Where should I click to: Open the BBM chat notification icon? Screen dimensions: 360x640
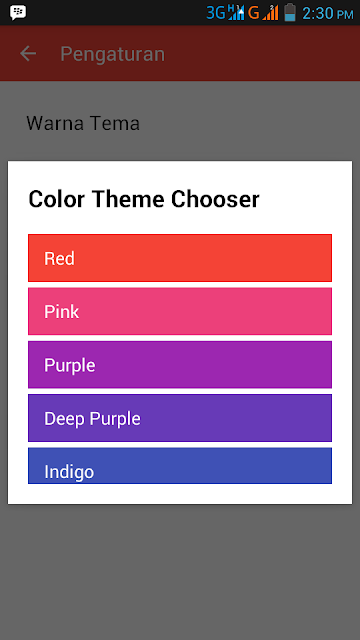tap(18, 13)
